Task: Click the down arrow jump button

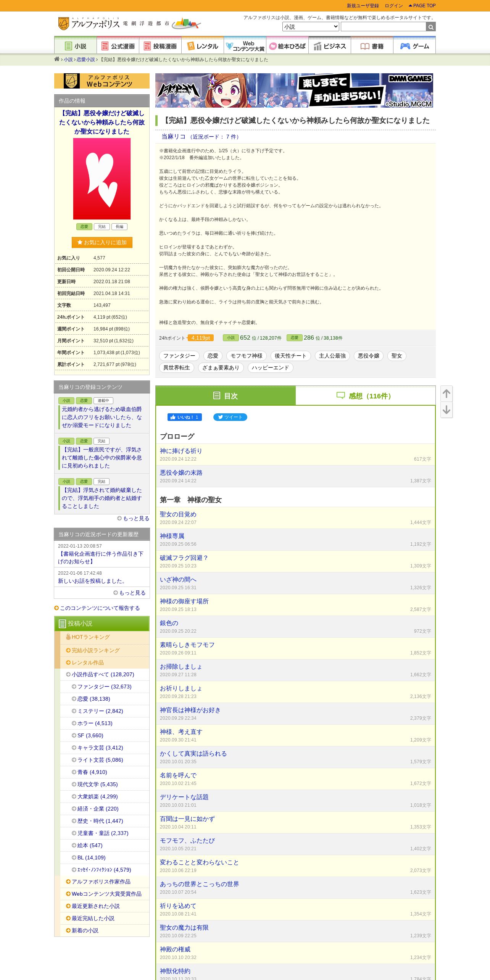Action: [x=446, y=410]
